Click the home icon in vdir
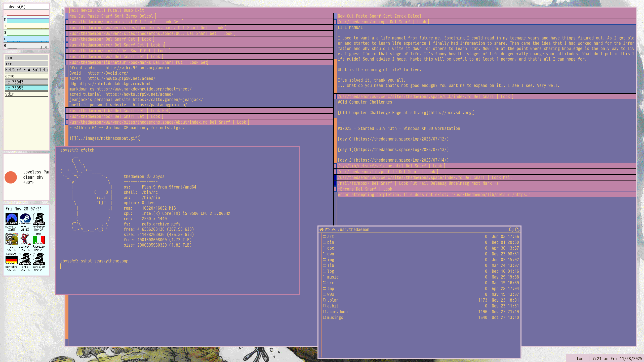Screen dimensions: 644x362 point(321,230)
